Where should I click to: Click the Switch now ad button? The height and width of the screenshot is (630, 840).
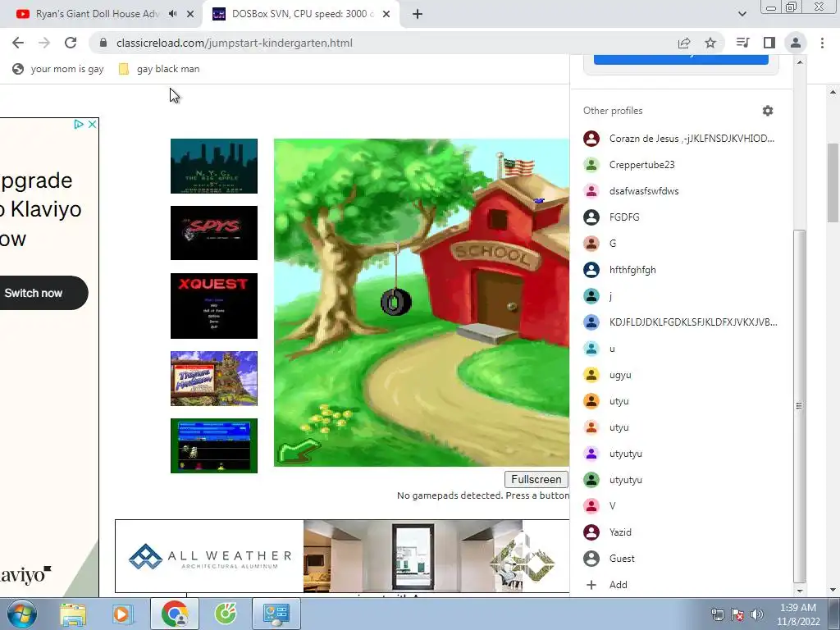(43, 293)
